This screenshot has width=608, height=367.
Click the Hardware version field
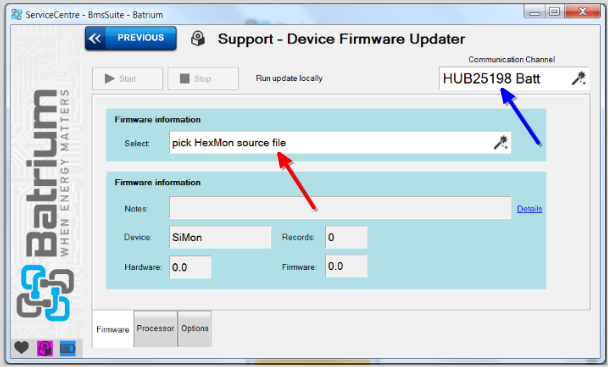pyautogui.click(x=190, y=267)
